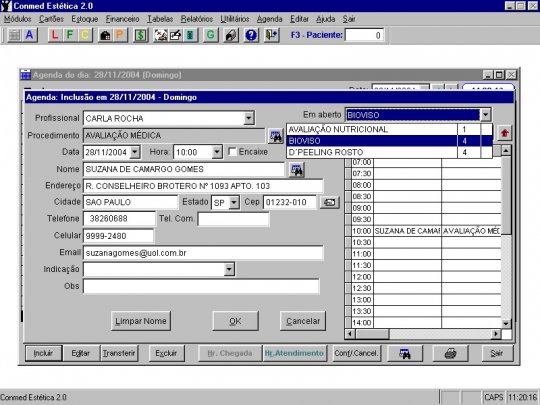
Task: Click the eraser-shaped toolbar icon
Action: pyautogui.click(x=231, y=35)
